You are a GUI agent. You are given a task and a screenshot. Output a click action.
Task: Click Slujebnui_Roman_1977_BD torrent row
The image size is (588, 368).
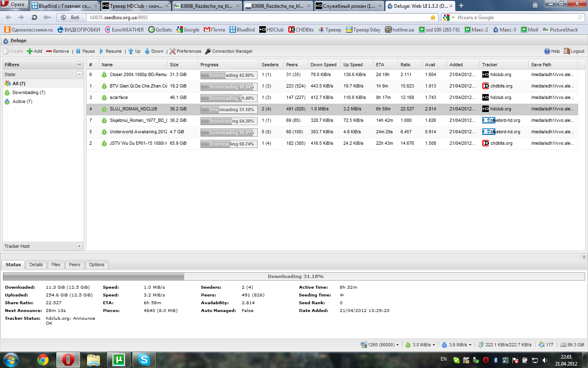tap(332, 120)
